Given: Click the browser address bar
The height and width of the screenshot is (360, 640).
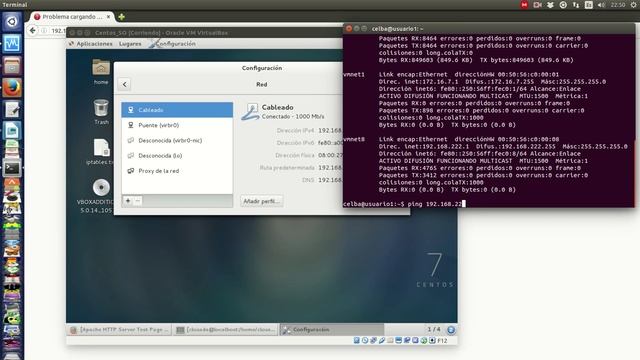Looking at the screenshot, I should pos(57,31).
